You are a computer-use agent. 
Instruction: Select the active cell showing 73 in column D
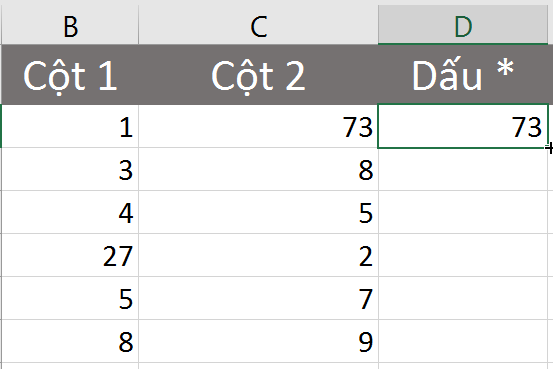point(463,126)
